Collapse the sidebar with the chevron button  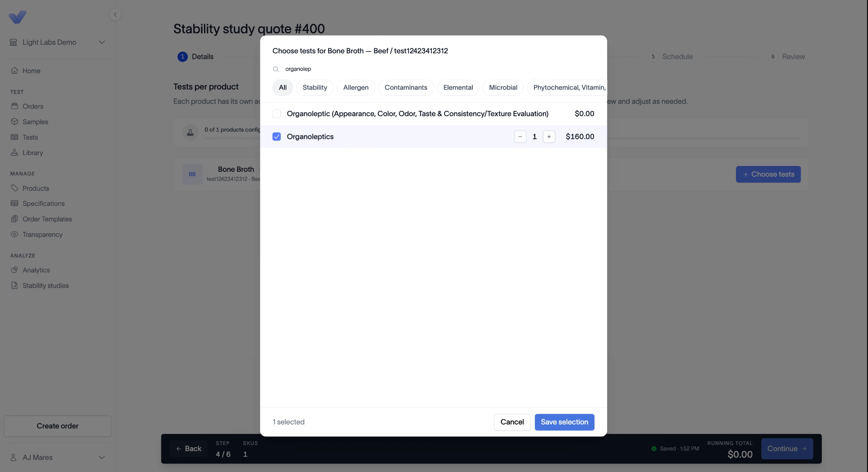[115, 15]
